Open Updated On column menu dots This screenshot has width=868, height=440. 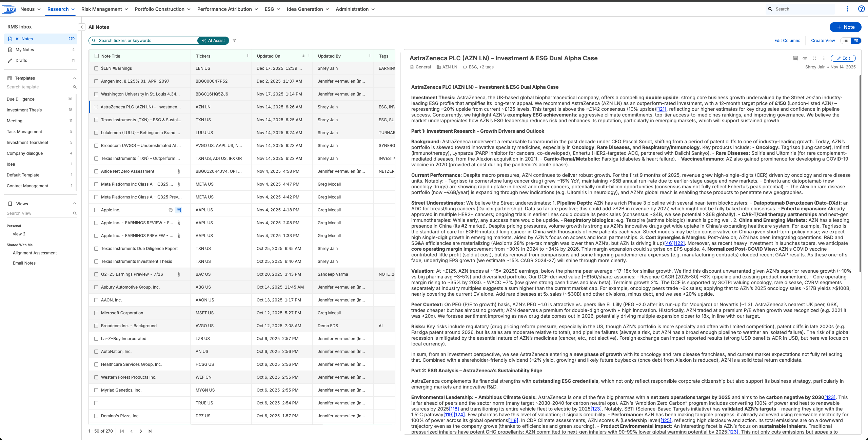tap(309, 56)
